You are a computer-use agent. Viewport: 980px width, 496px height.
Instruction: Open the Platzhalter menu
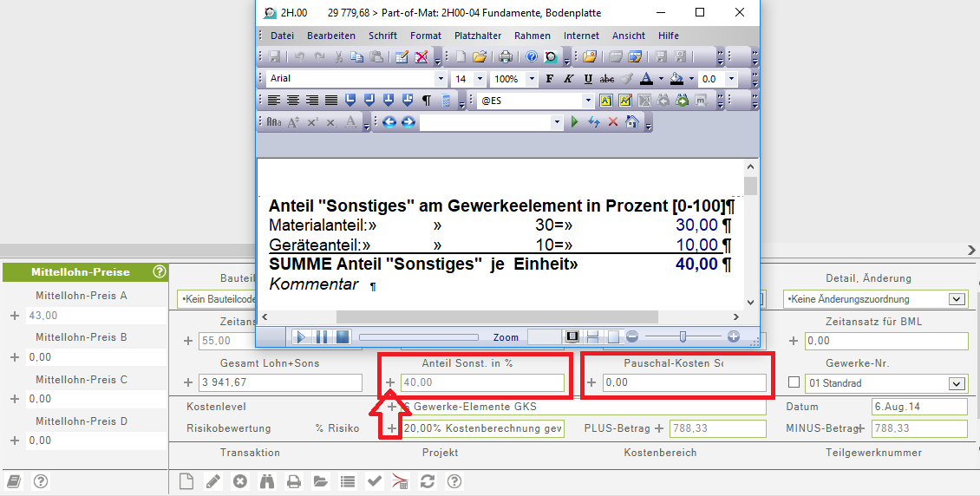(x=477, y=36)
